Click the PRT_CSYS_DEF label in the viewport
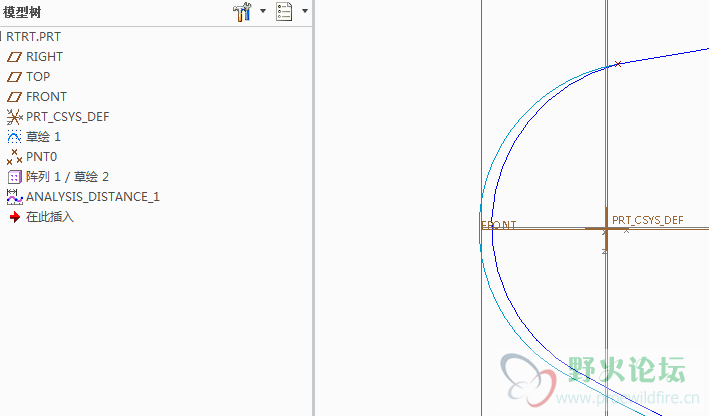The width and height of the screenshot is (709, 416). click(x=648, y=220)
